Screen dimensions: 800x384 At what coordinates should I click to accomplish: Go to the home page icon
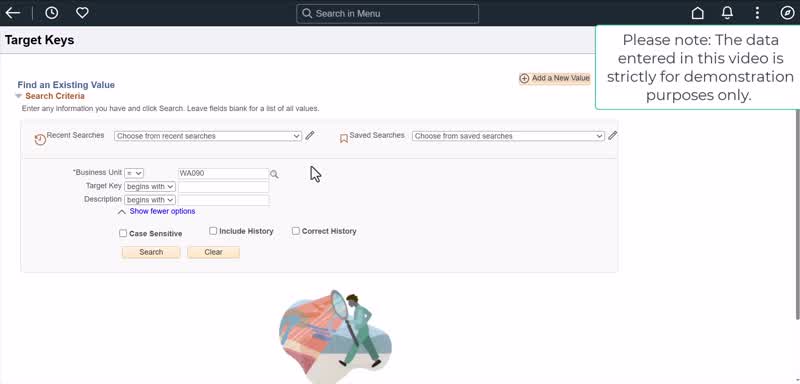tap(697, 13)
